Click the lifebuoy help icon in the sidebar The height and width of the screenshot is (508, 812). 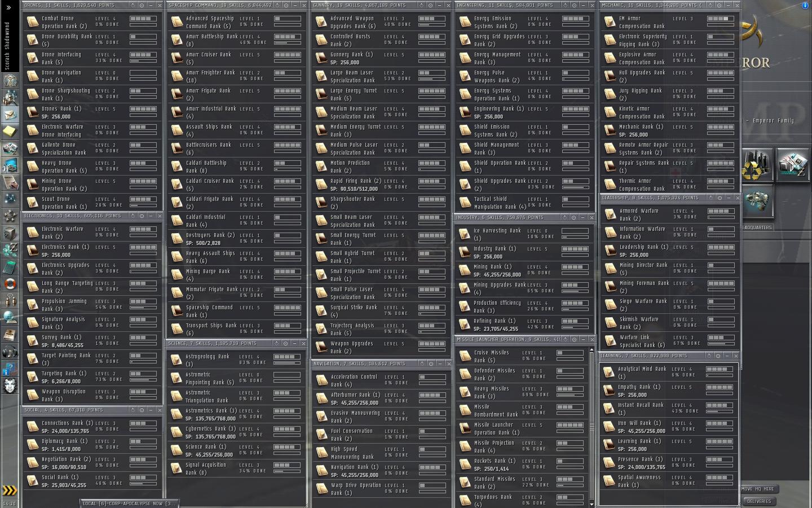[10, 283]
